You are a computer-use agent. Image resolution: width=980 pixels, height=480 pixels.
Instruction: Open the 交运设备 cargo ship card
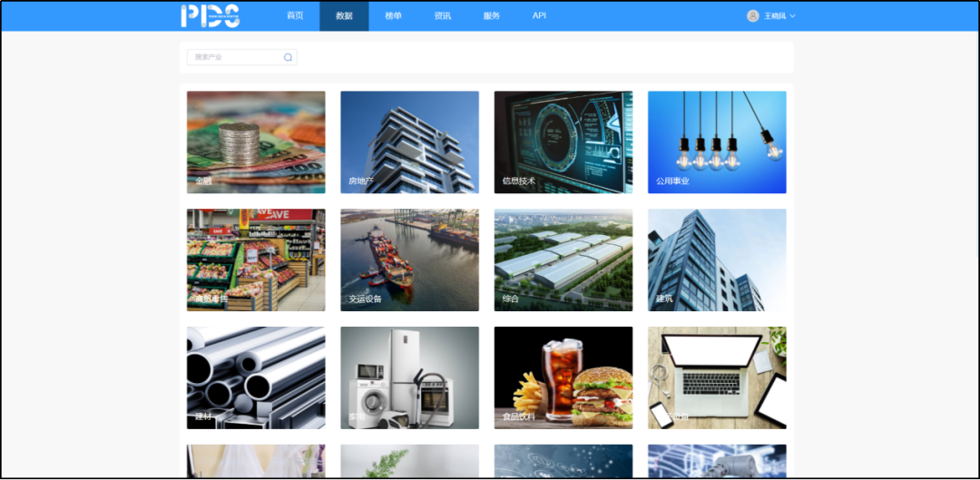tap(409, 260)
